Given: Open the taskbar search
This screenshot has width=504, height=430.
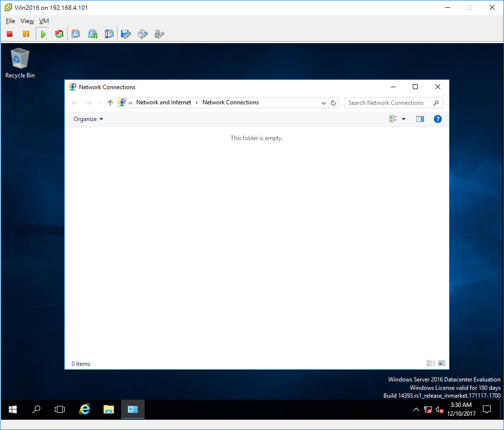Looking at the screenshot, I should click(x=36, y=409).
